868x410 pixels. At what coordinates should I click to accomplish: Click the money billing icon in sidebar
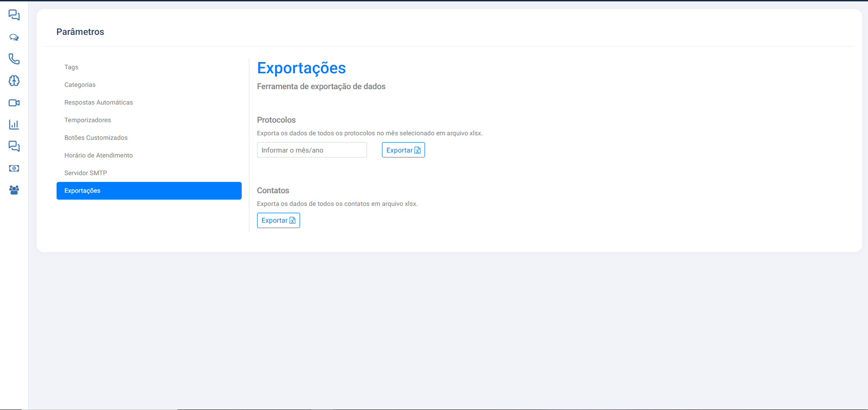point(14,168)
